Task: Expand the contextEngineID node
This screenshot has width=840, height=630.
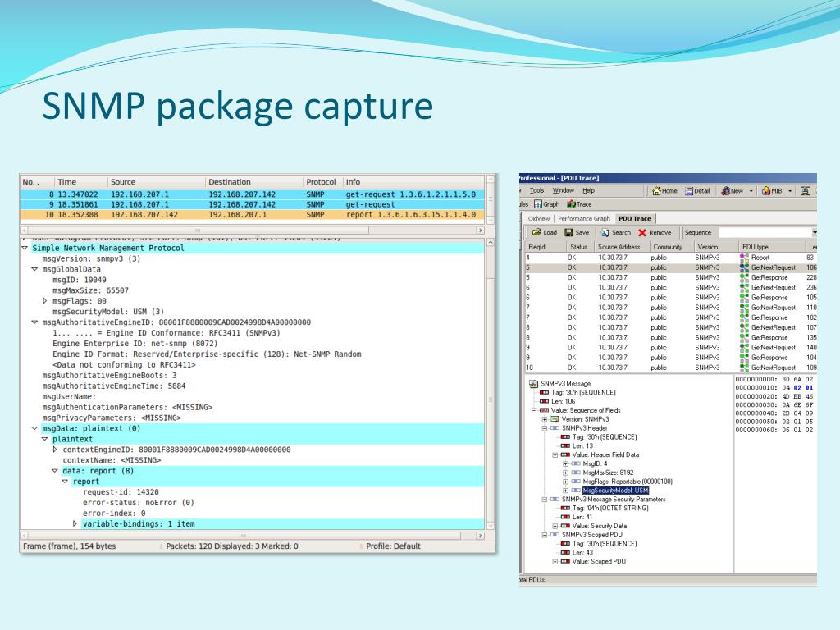Action: click(55, 450)
